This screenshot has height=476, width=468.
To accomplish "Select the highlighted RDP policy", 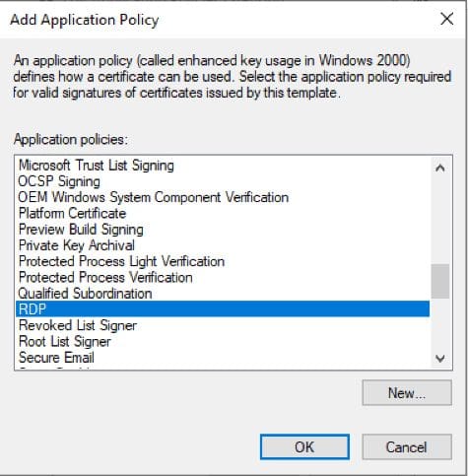I will [x=223, y=309].
